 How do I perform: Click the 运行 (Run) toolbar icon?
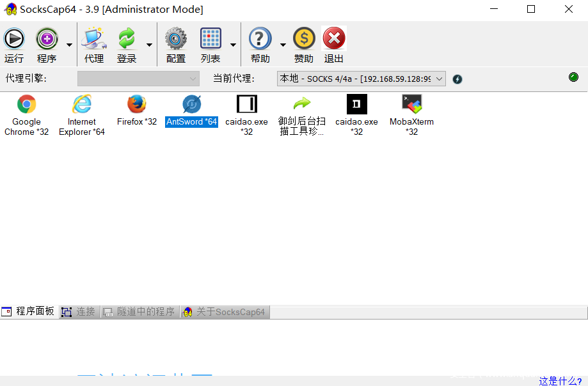pyautogui.click(x=14, y=39)
